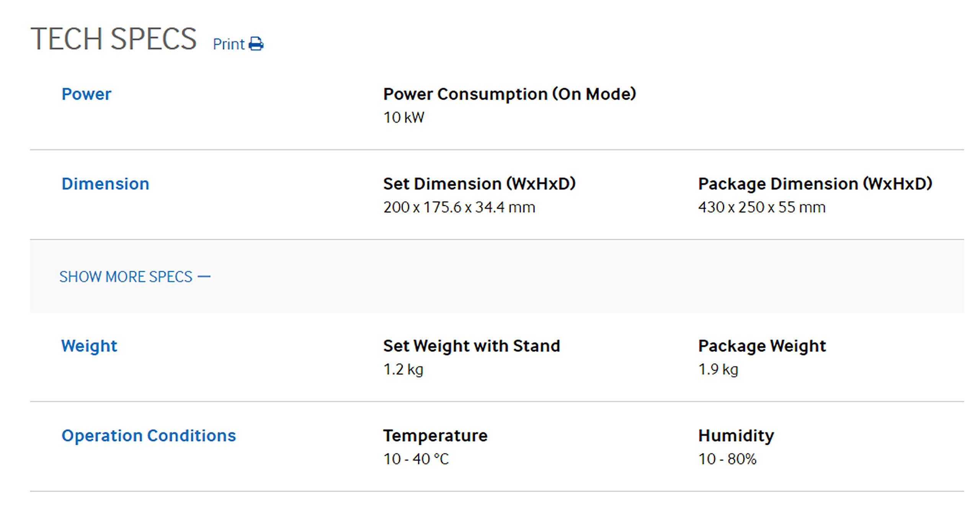Click the Humidity 10 - 80% value
Screen dimensions: 980x511
point(727,459)
